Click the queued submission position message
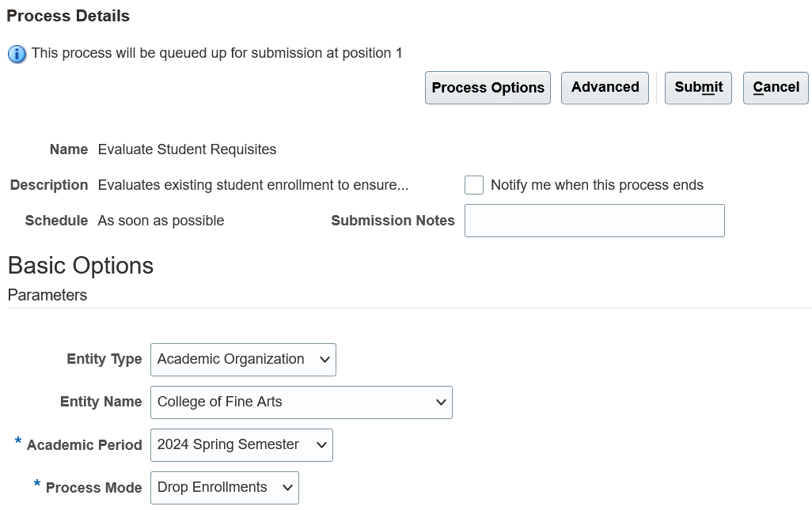Viewport: 812px width, 510px height. (217, 53)
